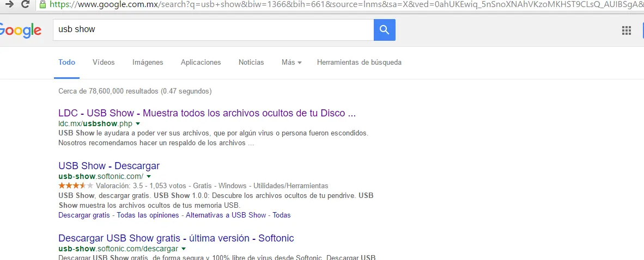
Task: Click 'Valoración: 3.5 - 1,053 votos' text
Action: pyautogui.click(x=141, y=186)
